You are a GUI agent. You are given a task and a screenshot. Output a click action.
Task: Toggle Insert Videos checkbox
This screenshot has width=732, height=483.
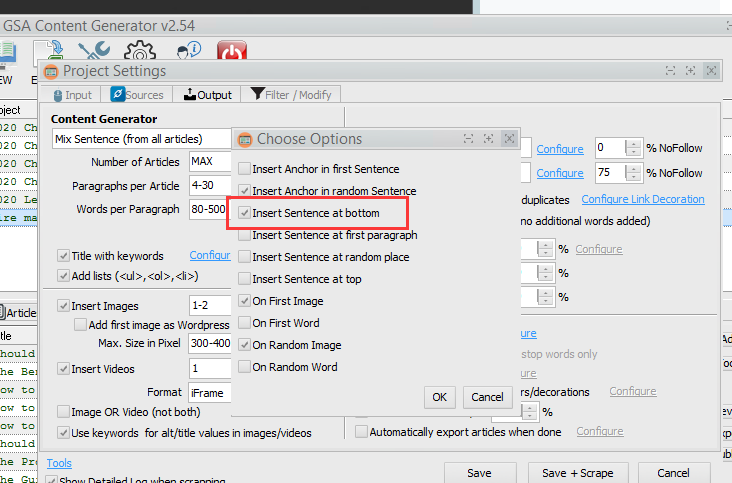(x=63, y=369)
